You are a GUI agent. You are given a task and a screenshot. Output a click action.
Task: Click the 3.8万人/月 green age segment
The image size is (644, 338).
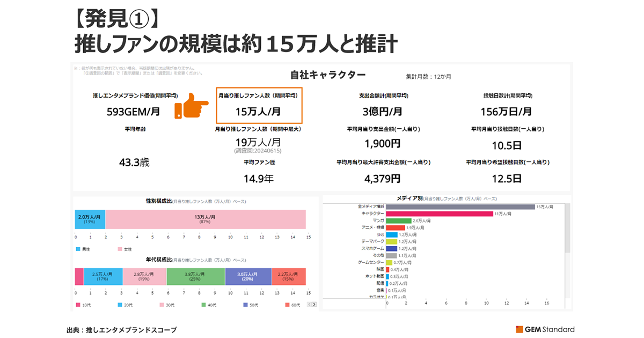coord(195,276)
